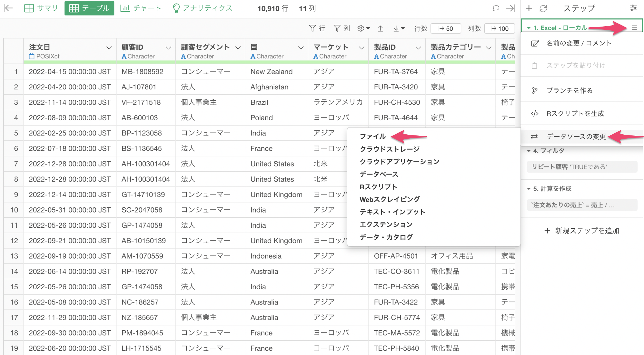Open 注文日 column menu chevron
The image size is (644, 355).
point(109,48)
